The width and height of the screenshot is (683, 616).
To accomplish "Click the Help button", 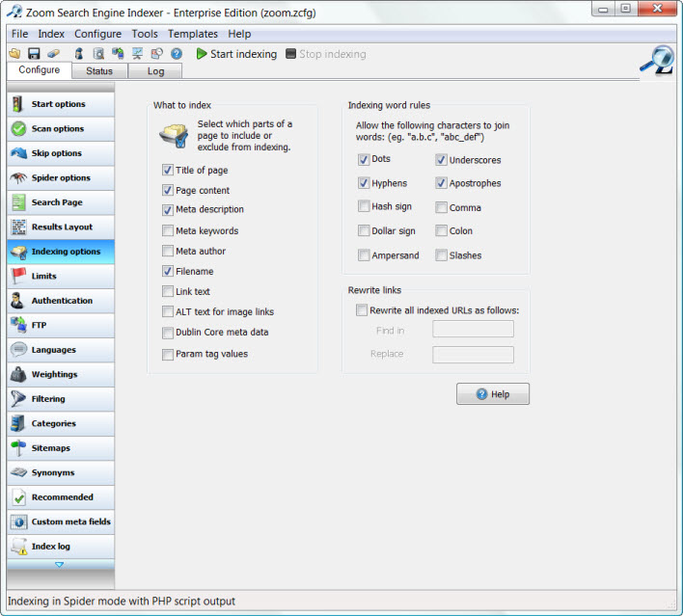I will pos(493,394).
